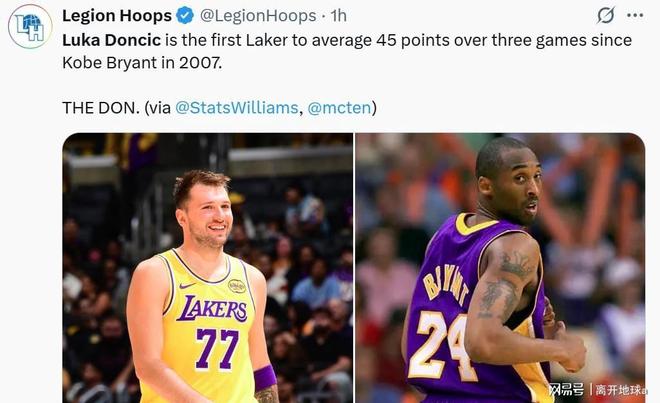Open the @LegionHoops handle link

tap(256, 15)
